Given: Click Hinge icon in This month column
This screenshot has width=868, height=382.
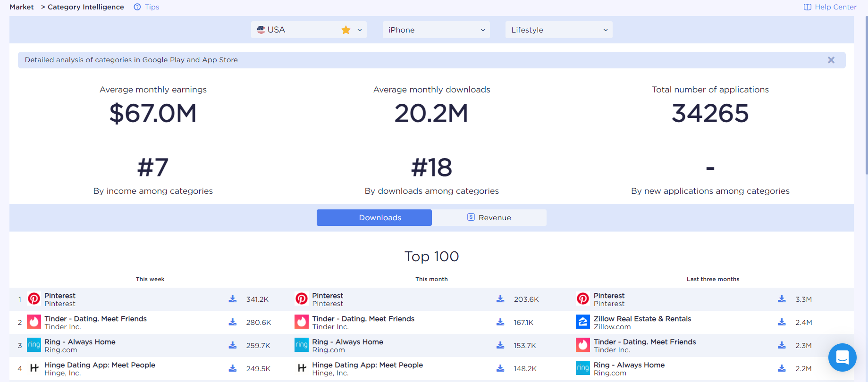Looking at the screenshot, I should point(302,368).
